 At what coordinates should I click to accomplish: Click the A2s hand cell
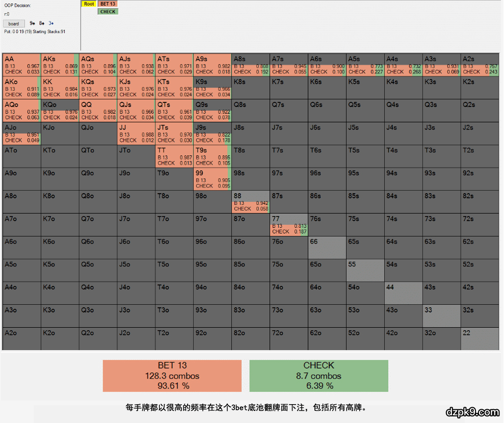click(x=479, y=65)
